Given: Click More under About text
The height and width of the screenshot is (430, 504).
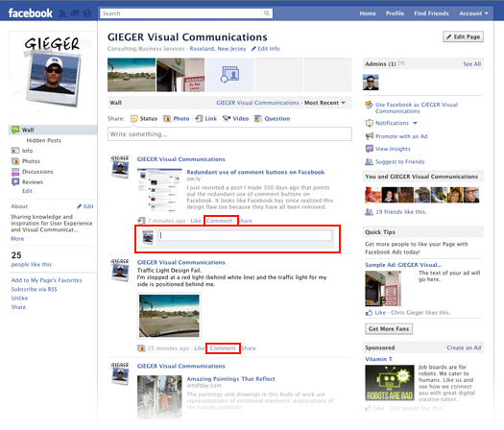Looking at the screenshot, I should click(17, 238).
